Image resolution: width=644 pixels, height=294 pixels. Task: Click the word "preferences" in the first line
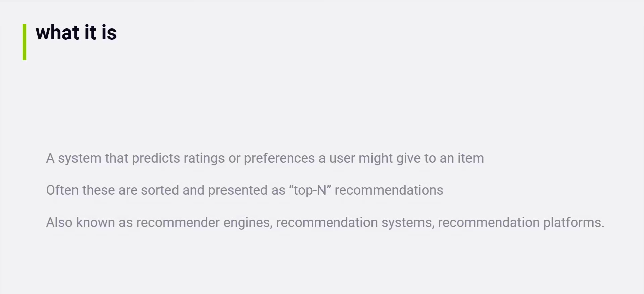coord(279,158)
